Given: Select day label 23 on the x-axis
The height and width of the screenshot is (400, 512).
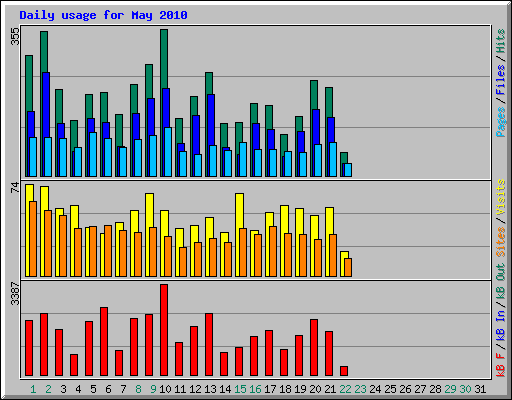Looking at the screenshot, I should [x=360, y=389].
